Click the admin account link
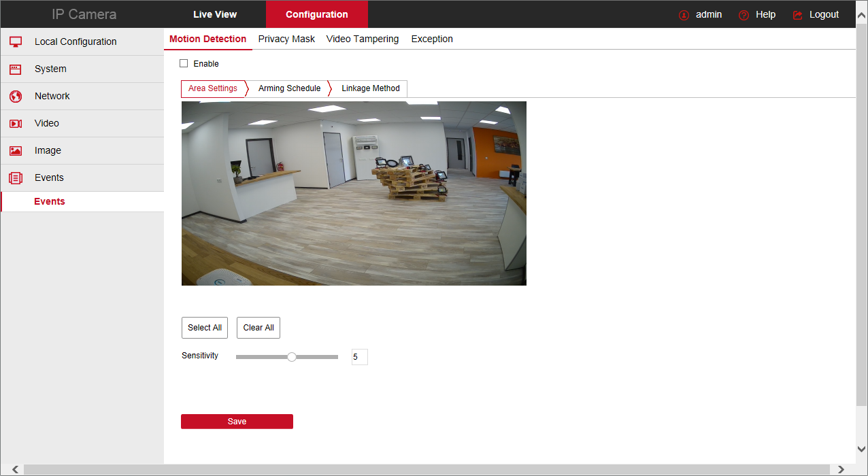 point(708,14)
